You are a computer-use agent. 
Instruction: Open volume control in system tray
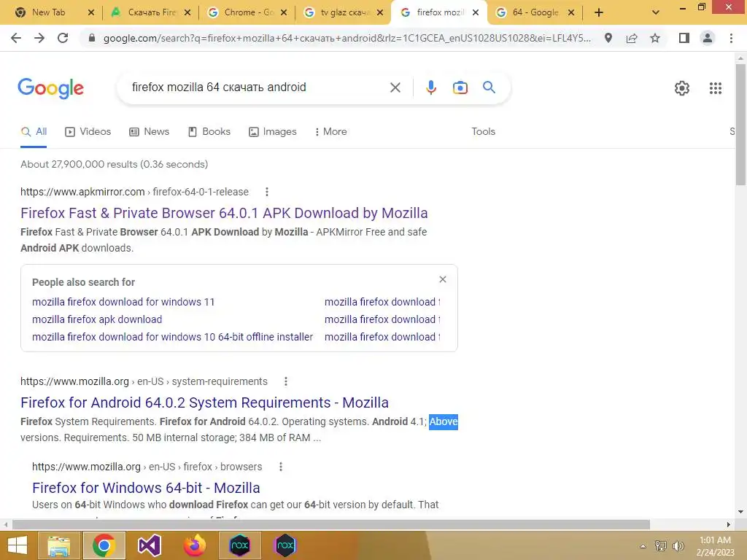click(x=678, y=546)
